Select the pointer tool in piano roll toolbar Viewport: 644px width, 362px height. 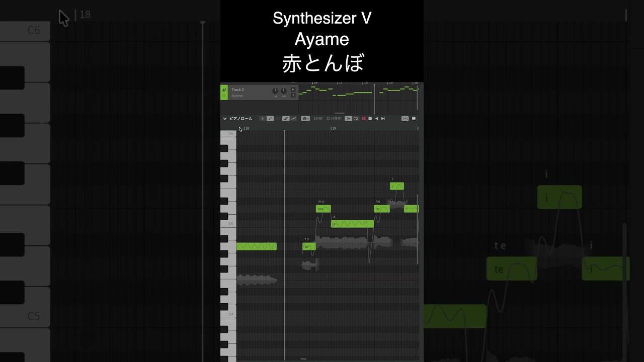pyautogui.click(x=263, y=119)
